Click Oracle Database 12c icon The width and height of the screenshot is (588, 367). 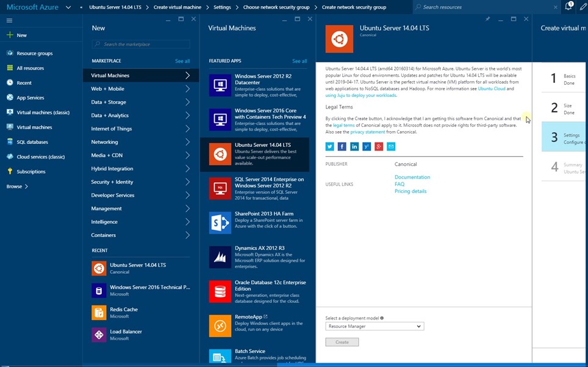pyautogui.click(x=220, y=291)
